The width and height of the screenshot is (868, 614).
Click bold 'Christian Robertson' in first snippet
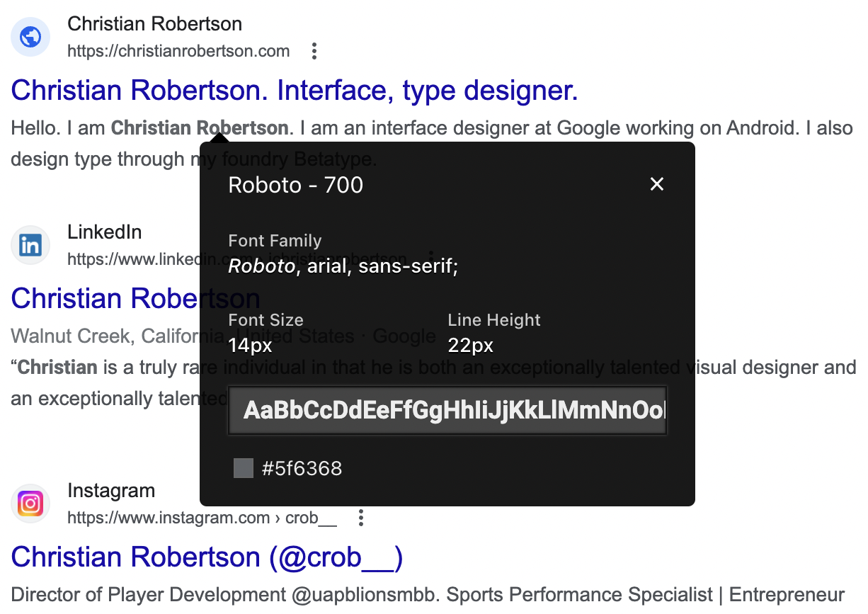coord(200,128)
